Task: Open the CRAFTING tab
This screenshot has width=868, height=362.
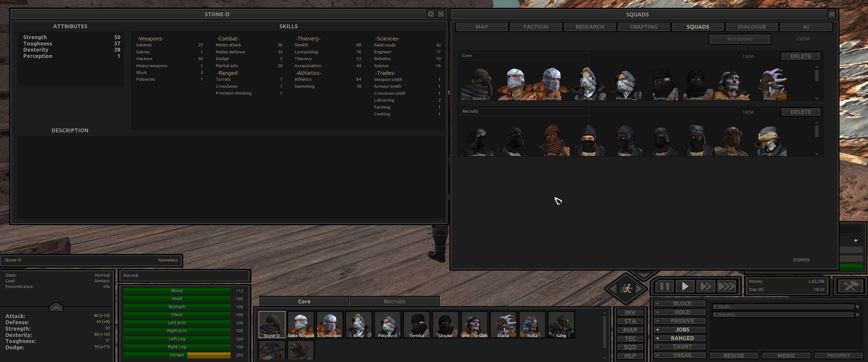Action: click(644, 27)
